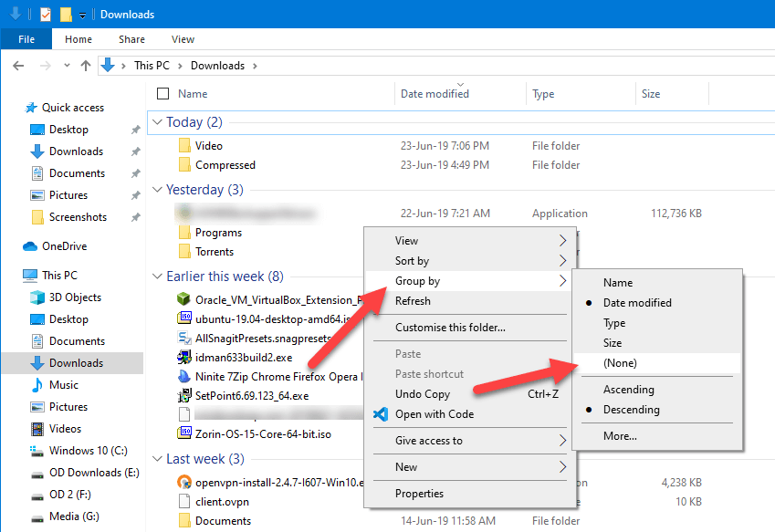Collapse the Yesterday (3) group

point(158,189)
